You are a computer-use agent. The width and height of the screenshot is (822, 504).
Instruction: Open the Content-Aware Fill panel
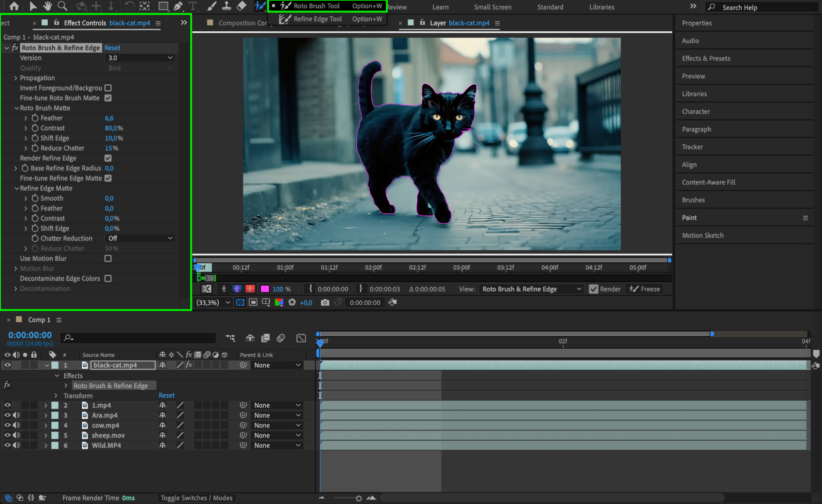point(709,182)
